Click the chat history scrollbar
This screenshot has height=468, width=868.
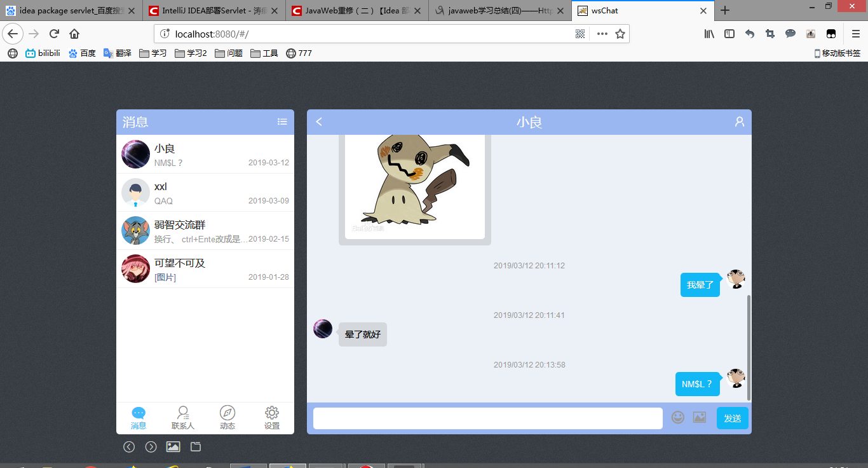(749, 347)
